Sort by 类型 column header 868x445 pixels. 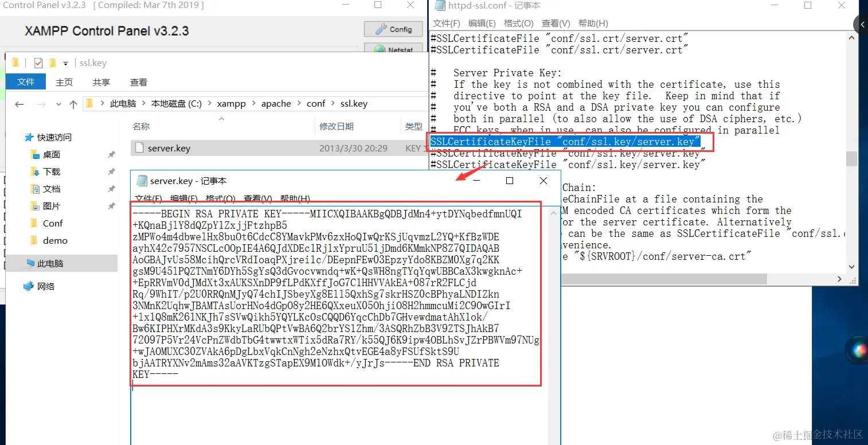click(x=413, y=126)
